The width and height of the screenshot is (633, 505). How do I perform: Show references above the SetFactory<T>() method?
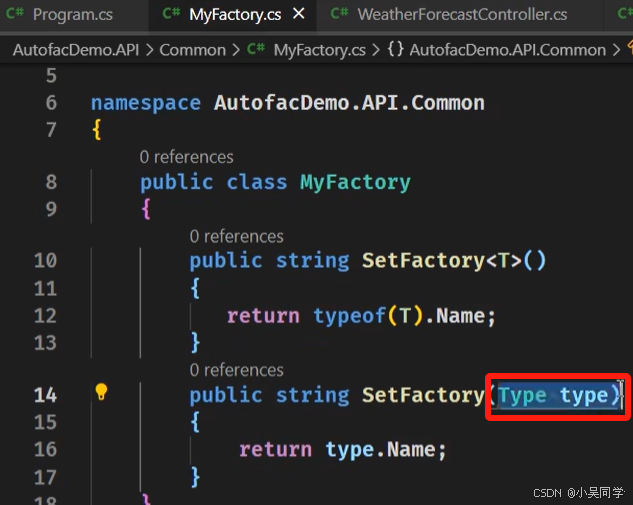pos(236,237)
